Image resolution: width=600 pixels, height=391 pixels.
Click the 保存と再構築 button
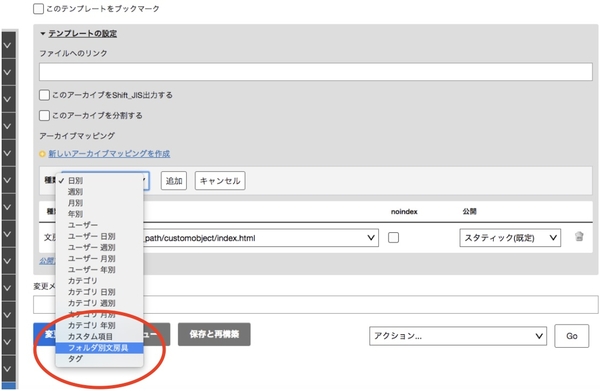(x=214, y=334)
